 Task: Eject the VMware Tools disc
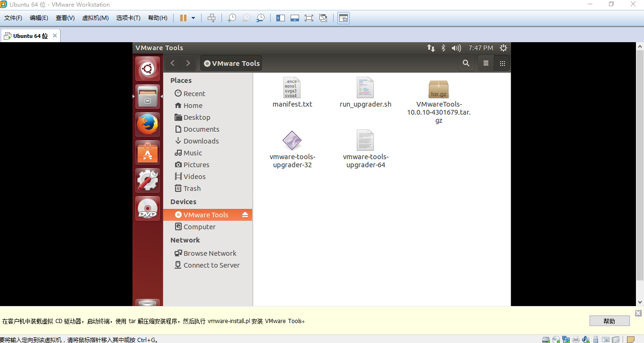pos(245,215)
